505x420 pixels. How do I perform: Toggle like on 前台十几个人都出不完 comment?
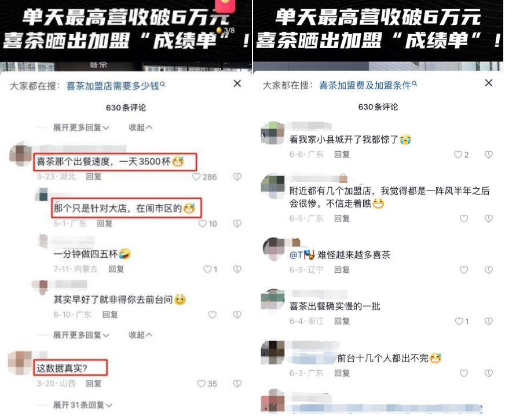point(464,373)
